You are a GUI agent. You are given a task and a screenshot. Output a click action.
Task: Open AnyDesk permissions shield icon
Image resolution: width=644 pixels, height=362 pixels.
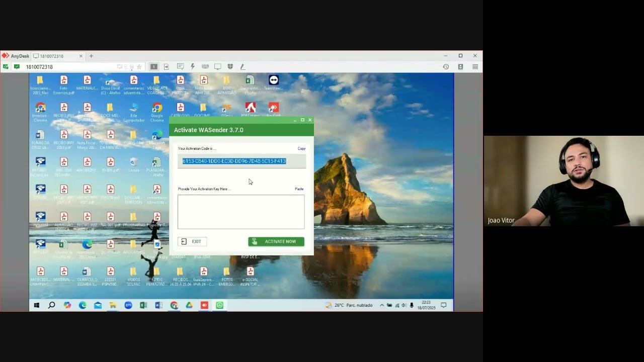tap(230, 67)
